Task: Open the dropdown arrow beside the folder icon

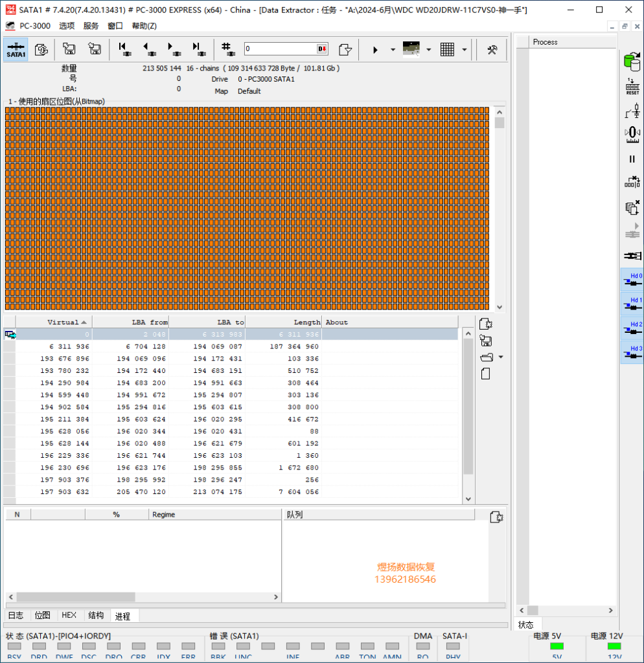Action: (x=501, y=357)
